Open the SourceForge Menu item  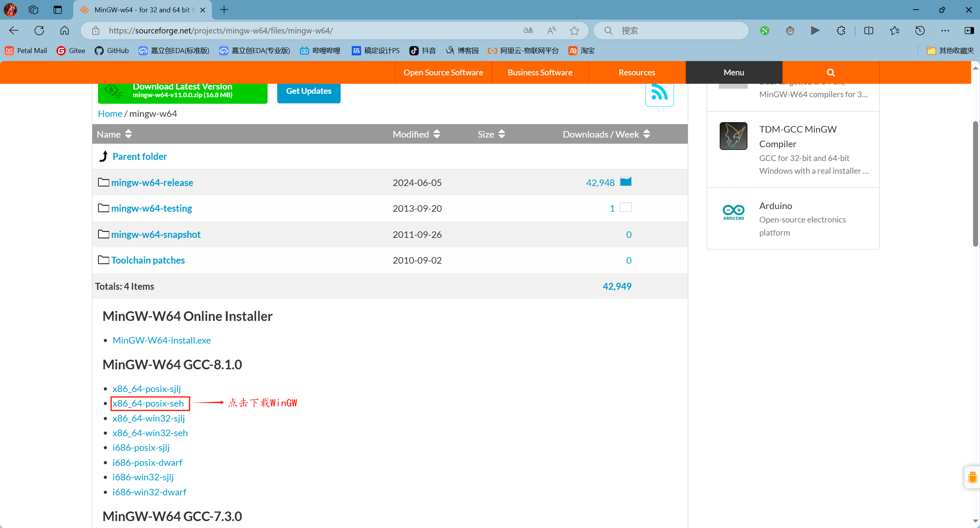coord(734,72)
